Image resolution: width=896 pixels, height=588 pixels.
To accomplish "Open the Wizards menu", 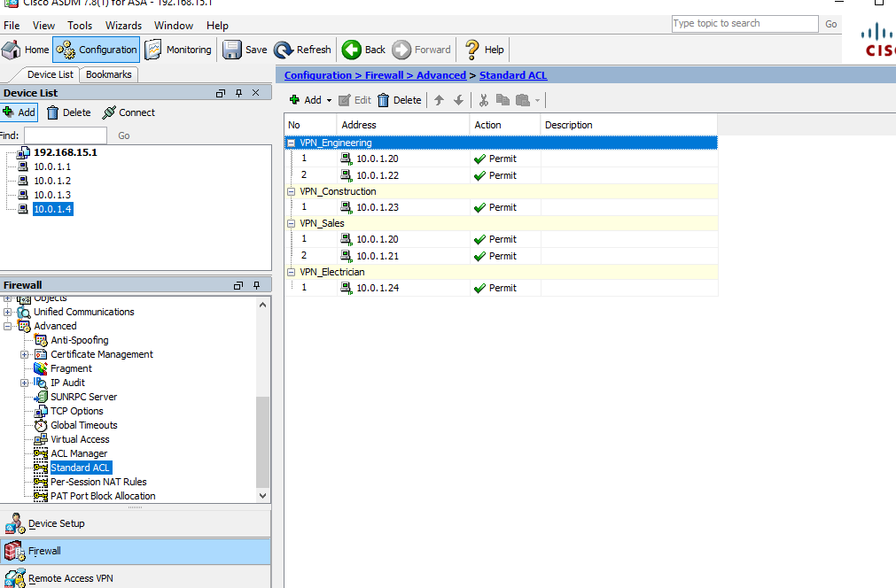I will point(123,26).
